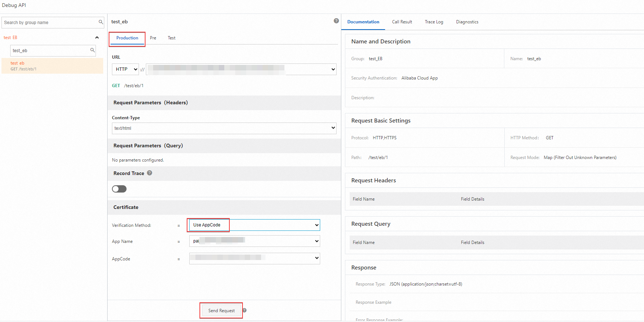Screen dimensions: 644x322
Task: Click the Name test_eb value in documentation
Action: pos(534,59)
